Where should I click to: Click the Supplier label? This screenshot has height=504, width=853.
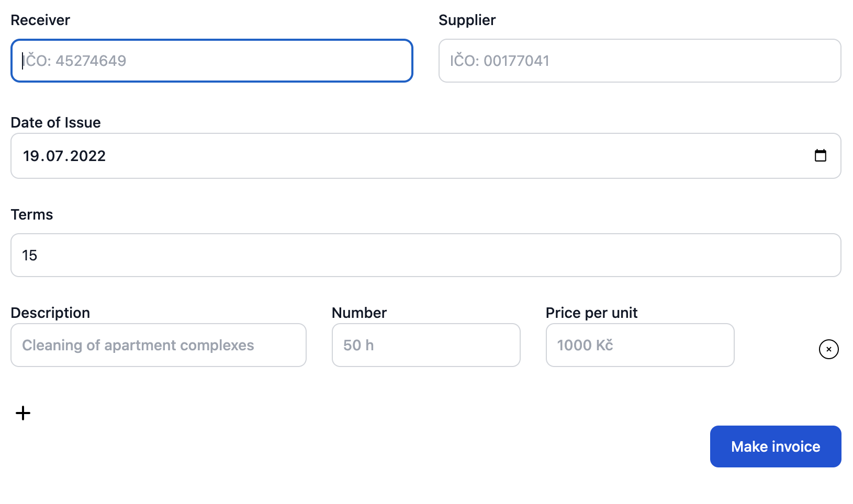[467, 20]
